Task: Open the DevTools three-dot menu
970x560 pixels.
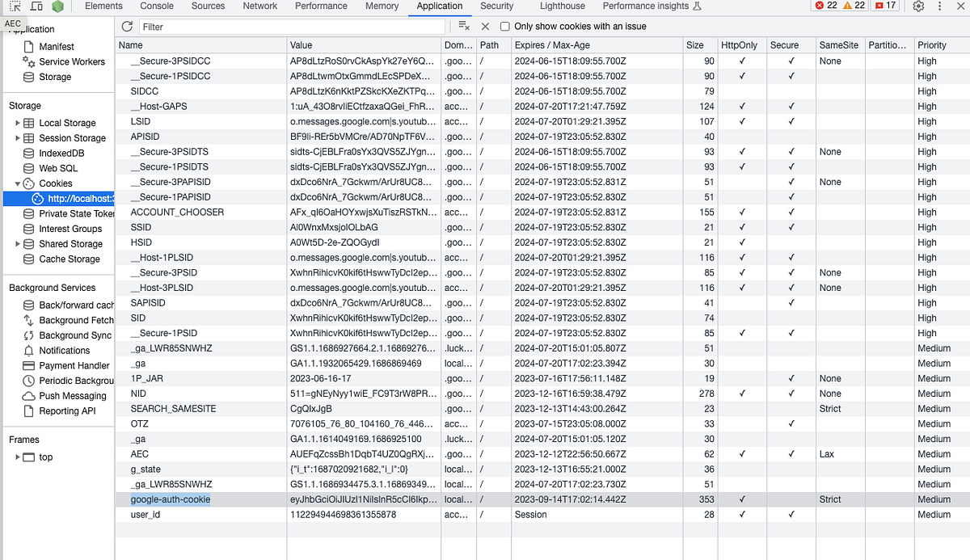Action: 940,6
